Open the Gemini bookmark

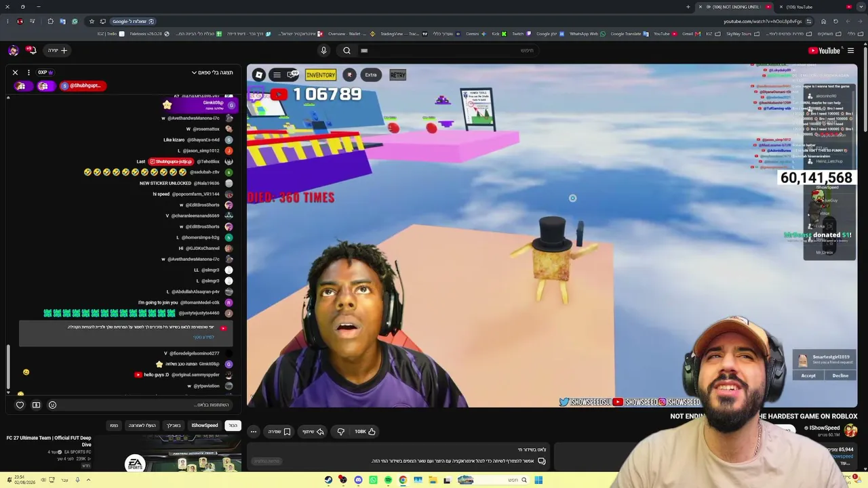[x=475, y=33]
